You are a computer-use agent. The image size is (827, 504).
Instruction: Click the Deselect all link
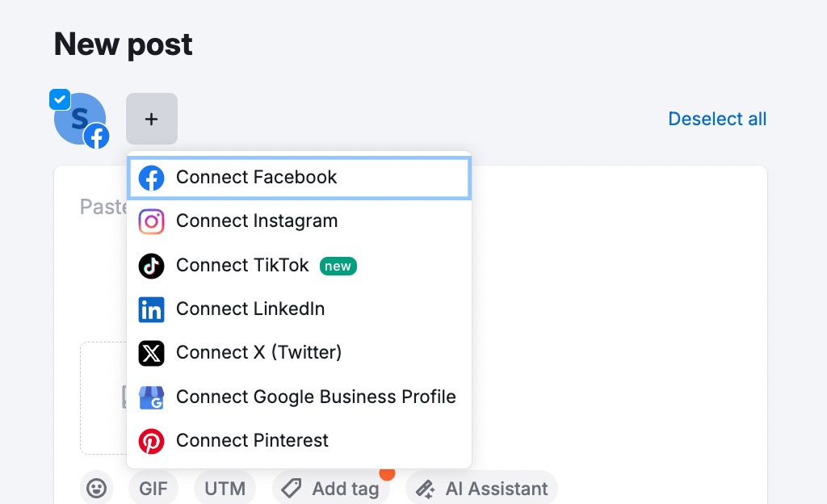717,120
